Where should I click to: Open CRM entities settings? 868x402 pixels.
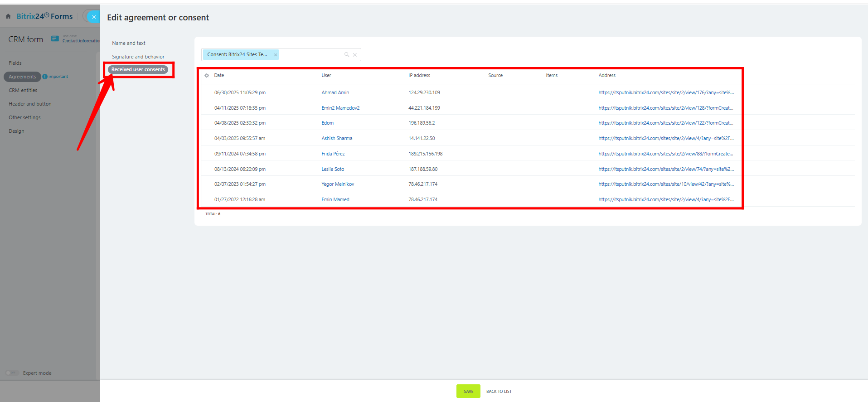click(x=23, y=90)
